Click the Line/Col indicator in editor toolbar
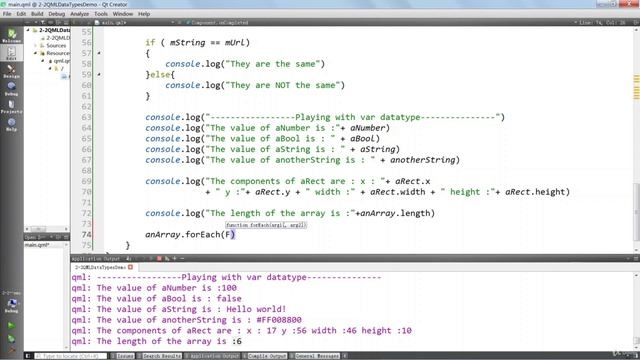 tap(603, 22)
